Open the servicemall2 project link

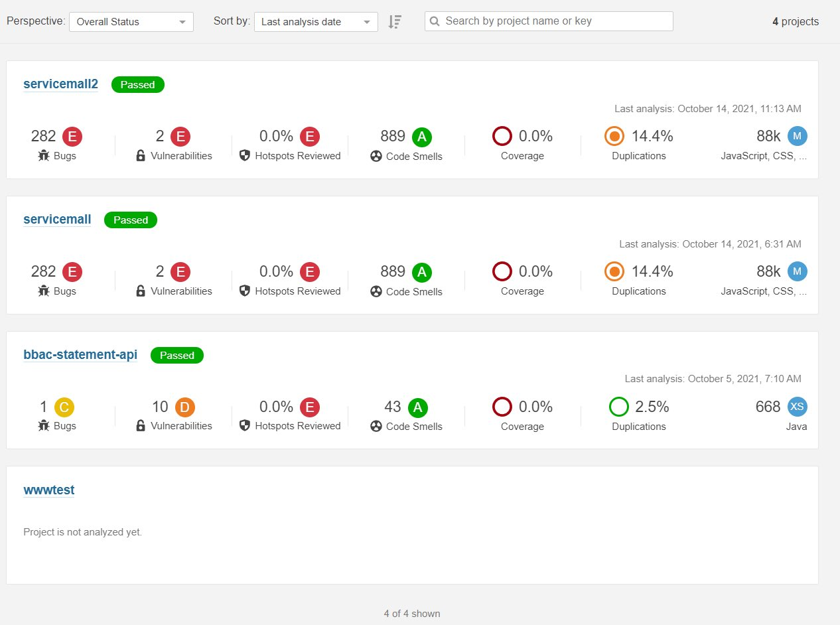point(60,84)
